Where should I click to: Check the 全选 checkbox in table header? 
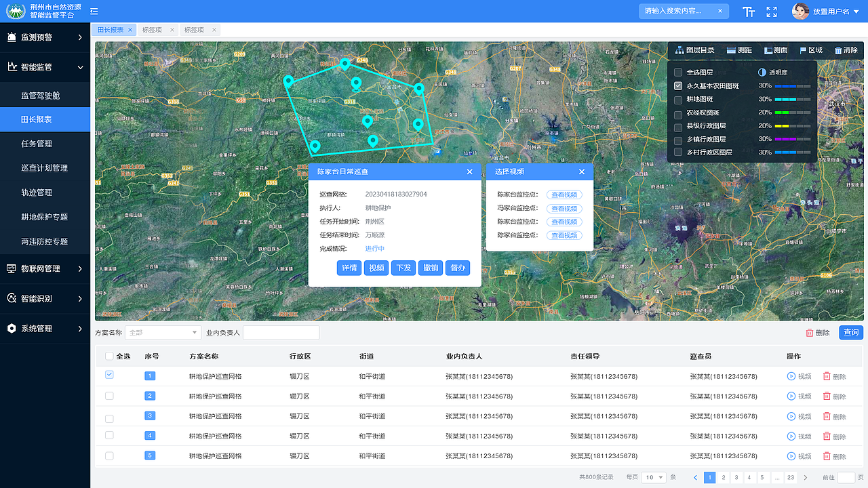(109, 356)
